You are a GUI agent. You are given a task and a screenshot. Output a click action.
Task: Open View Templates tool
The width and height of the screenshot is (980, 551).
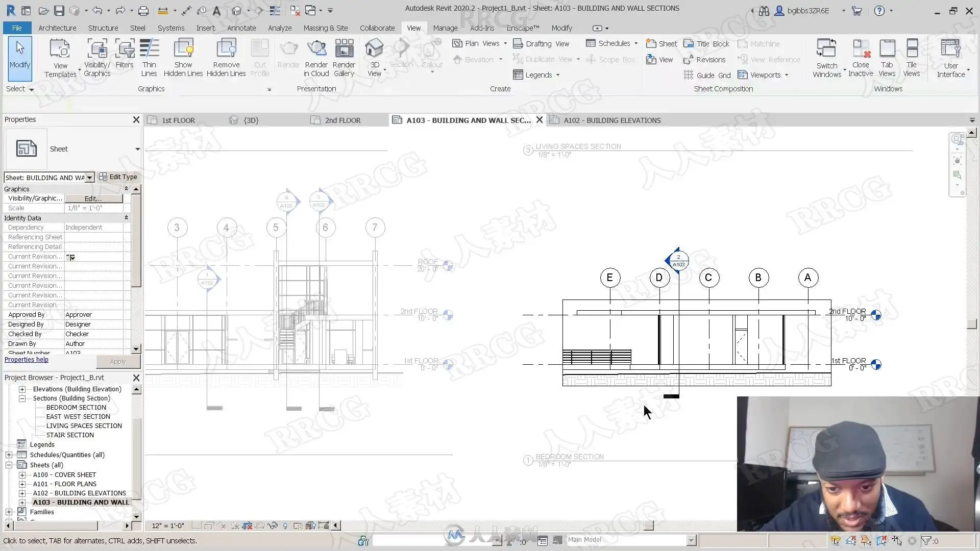click(60, 58)
